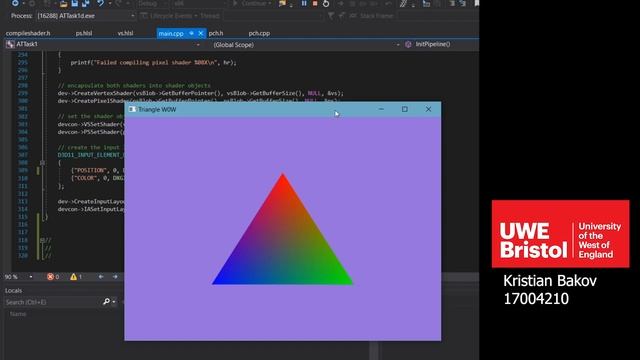The height and width of the screenshot is (360, 640).
Task: Select the main.cpp tab
Action: click(171, 33)
